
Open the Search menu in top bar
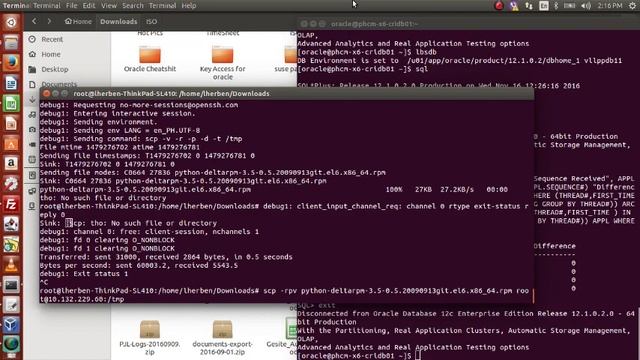[133, 6]
